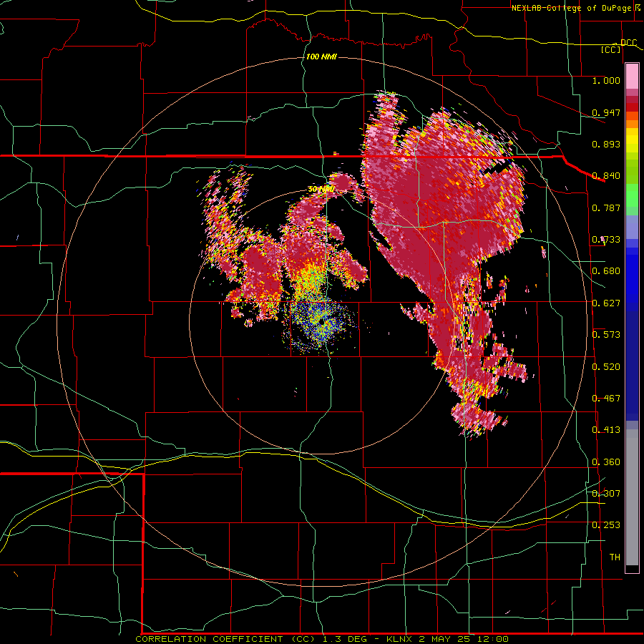Viewport: 644px width, 644px height.
Task: Click the 50 NMI range ring label
Action: (321, 190)
